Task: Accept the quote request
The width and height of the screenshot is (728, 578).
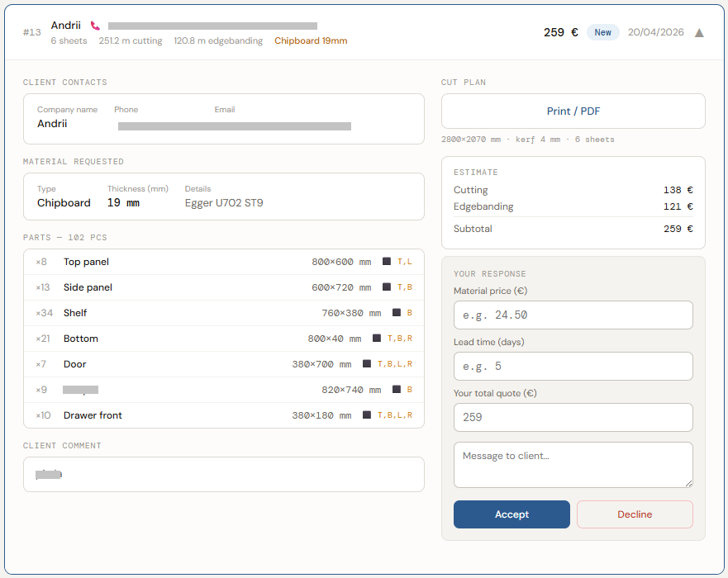Action: (512, 514)
